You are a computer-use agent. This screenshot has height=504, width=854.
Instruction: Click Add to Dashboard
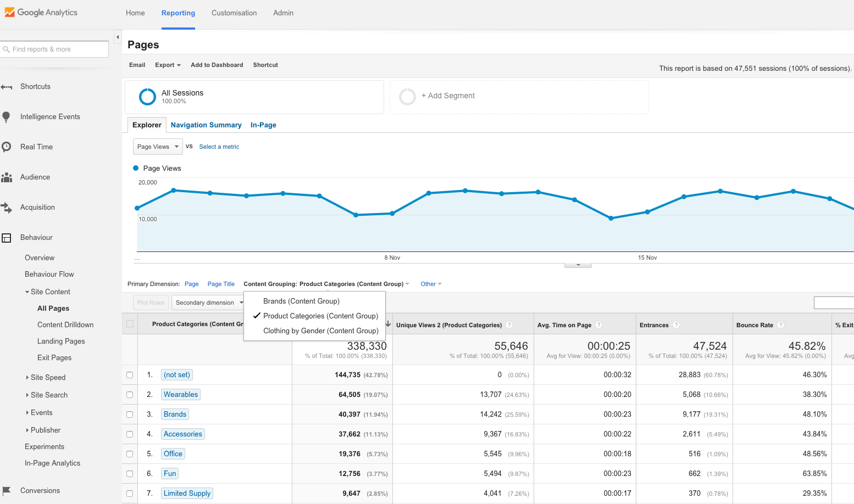point(217,65)
